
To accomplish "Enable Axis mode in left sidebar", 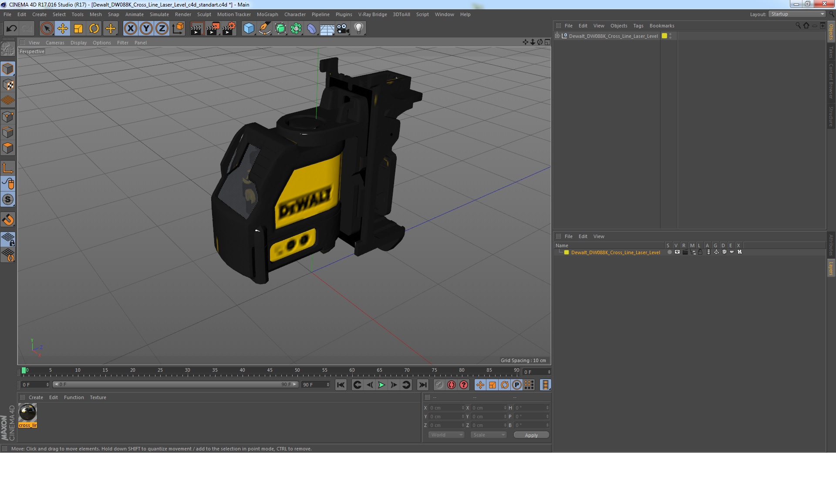I will (x=8, y=168).
